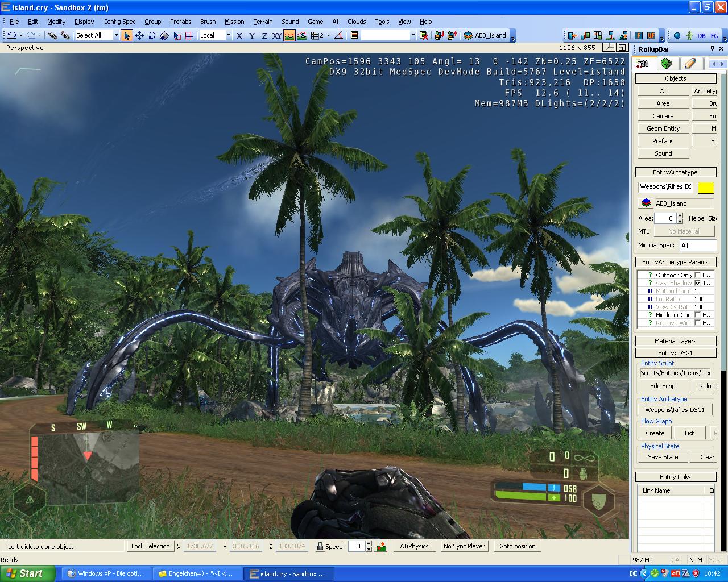
Task: Toggle the terrain collision icon beside speed
Action: (381, 546)
